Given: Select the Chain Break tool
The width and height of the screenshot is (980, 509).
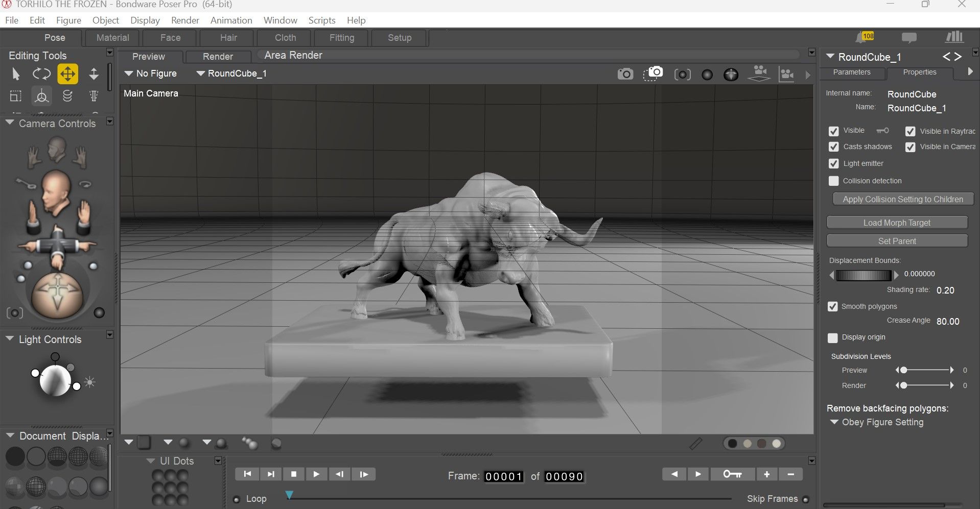Looking at the screenshot, I should point(67,95).
